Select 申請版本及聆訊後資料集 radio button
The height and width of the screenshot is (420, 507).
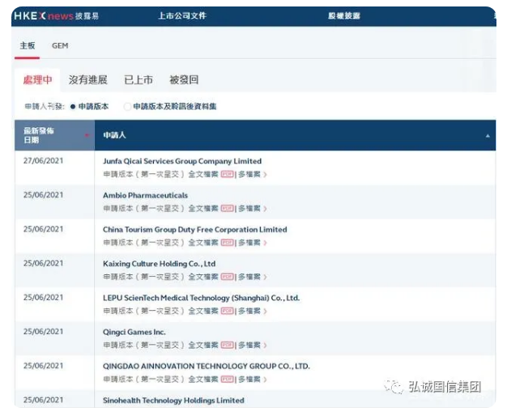coord(127,107)
